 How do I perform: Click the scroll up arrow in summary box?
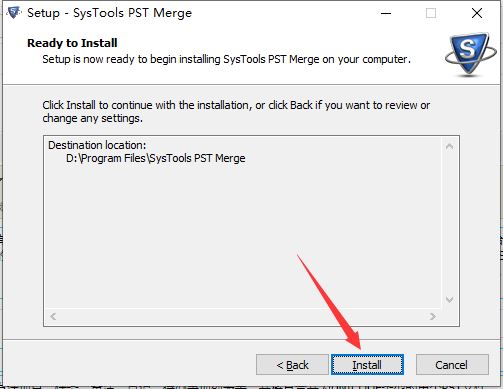click(x=449, y=146)
